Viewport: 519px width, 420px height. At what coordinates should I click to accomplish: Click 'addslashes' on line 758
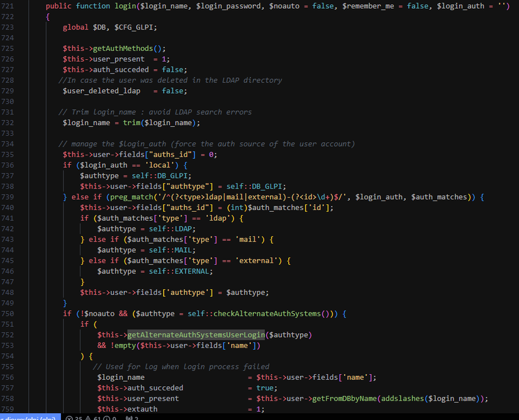(x=403, y=399)
